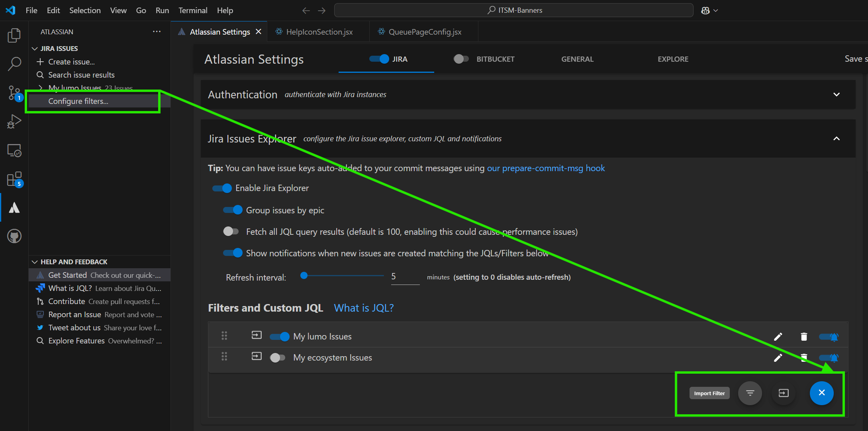
Task: Disable Group issues by epic
Action: (x=233, y=210)
